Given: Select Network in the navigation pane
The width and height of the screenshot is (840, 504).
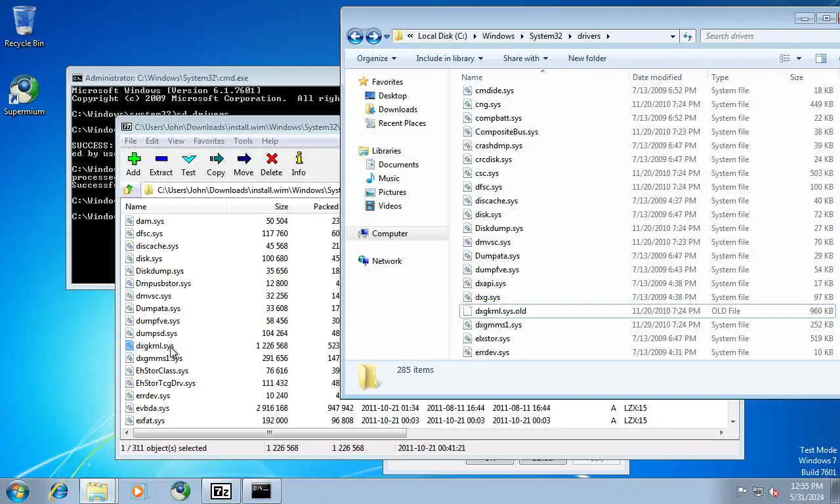Looking at the screenshot, I should [387, 261].
